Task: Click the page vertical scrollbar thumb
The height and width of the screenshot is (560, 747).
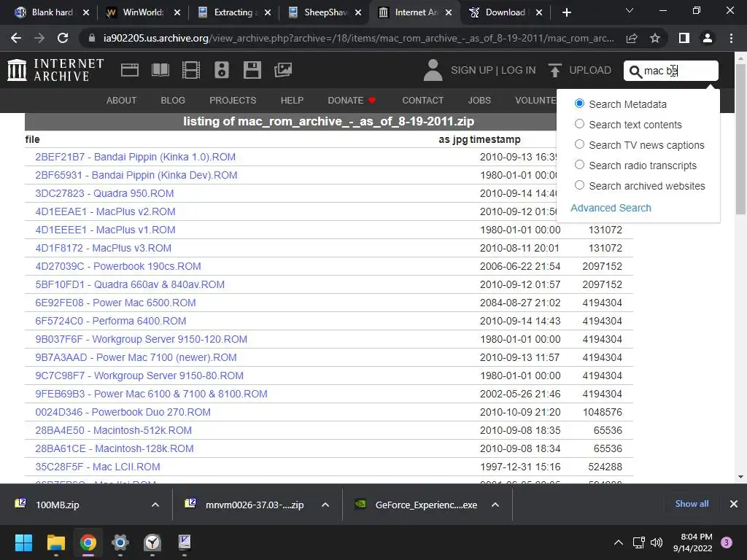Action: coord(740,138)
